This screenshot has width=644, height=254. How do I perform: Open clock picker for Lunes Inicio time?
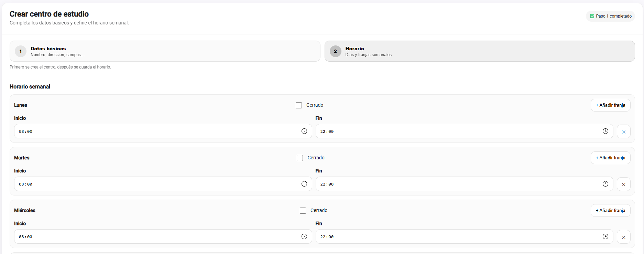pyautogui.click(x=304, y=131)
